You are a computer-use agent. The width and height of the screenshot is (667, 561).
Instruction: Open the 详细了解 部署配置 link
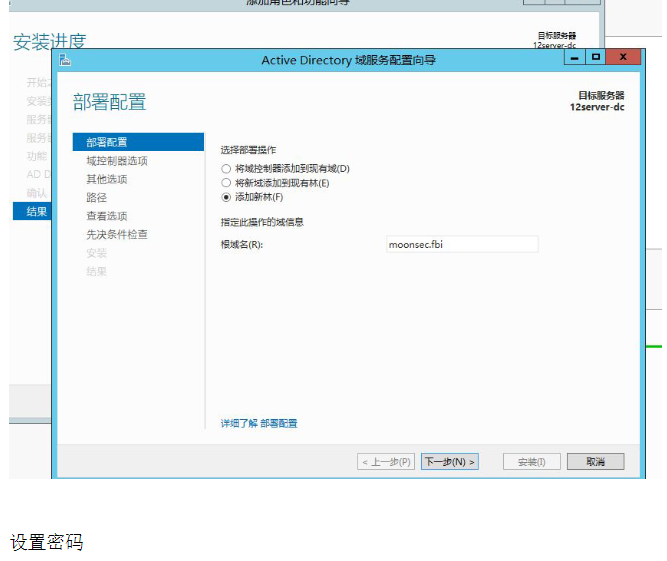259,424
